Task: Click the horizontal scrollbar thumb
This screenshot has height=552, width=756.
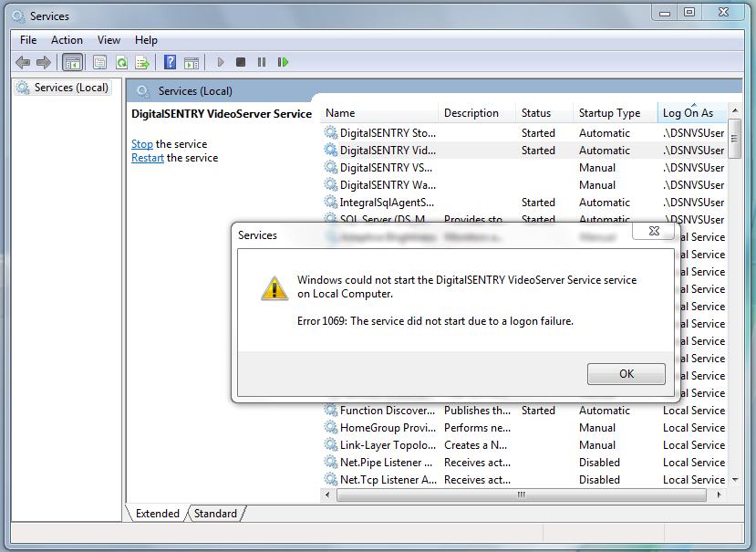Action: click(522, 495)
